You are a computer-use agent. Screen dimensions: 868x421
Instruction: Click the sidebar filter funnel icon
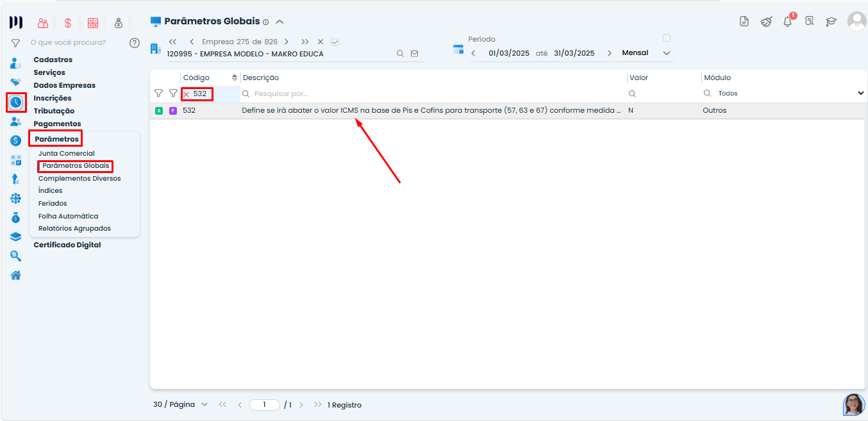(15, 43)
